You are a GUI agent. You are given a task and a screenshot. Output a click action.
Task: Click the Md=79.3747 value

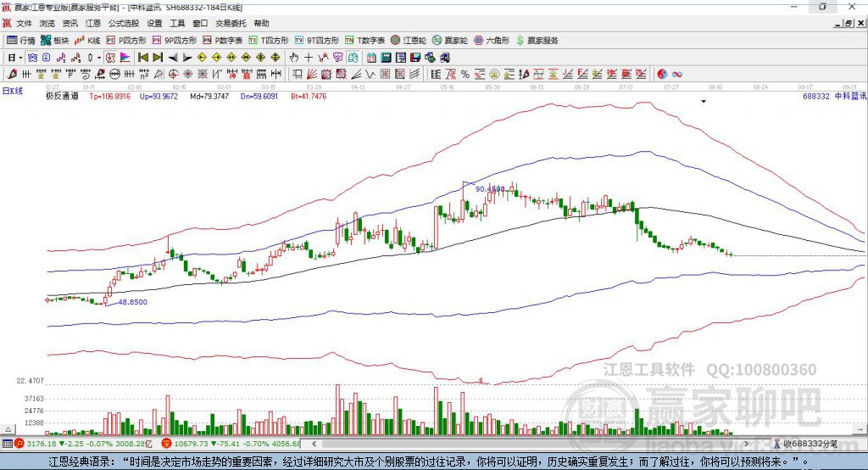pyautogui.click(x=209, y=96)
